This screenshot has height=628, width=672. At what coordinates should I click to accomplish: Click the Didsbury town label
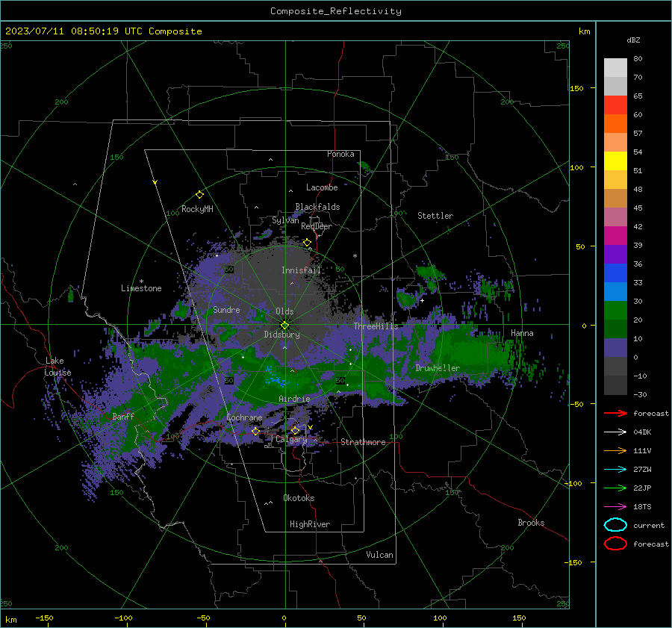click(x=281, y=335)
